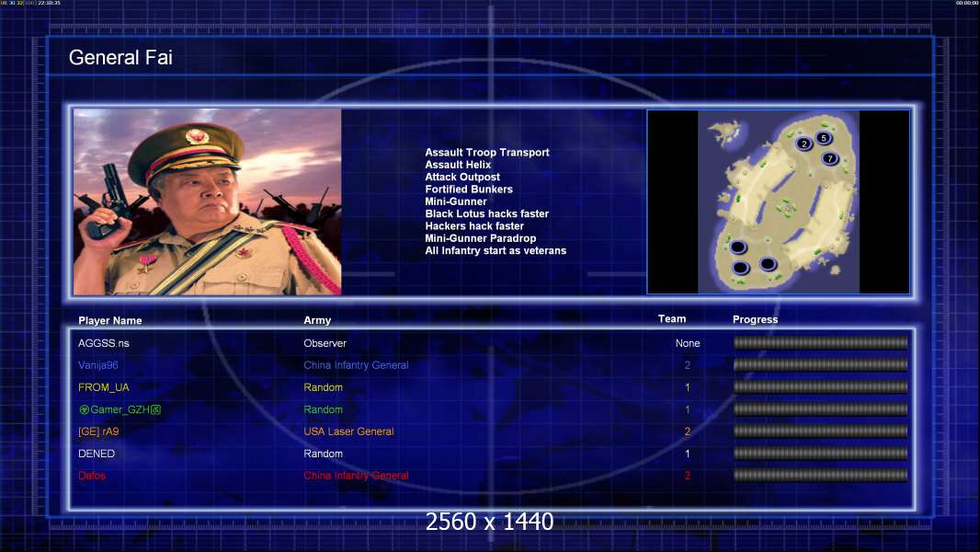Image resolution: width=980 pixels, height=552 pixels.
Task: Click "Hackers hack faster" line
Action: tap(474, 225)
